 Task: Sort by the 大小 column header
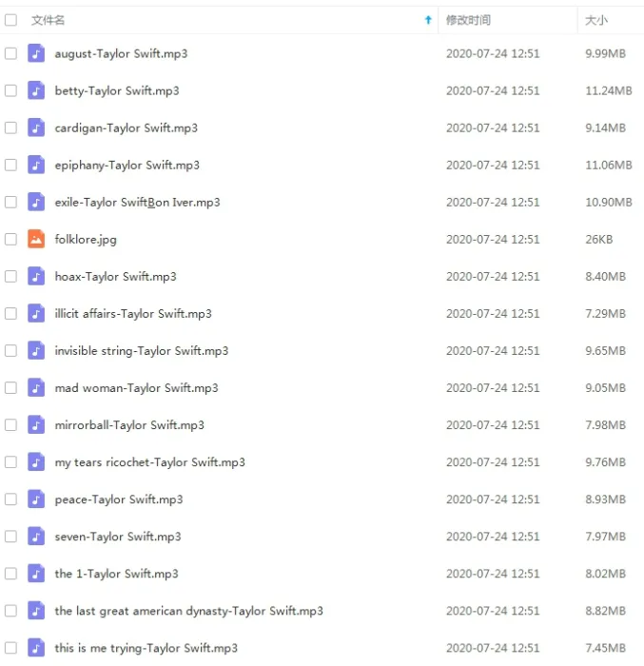596,20
